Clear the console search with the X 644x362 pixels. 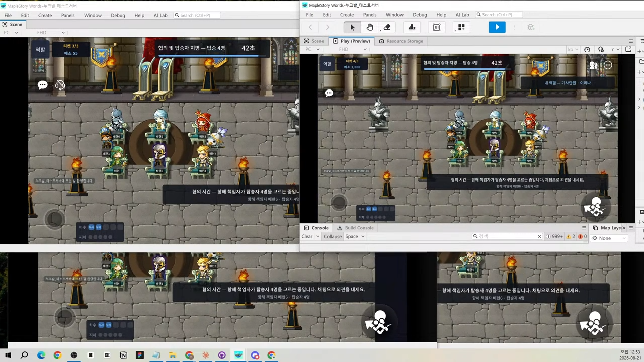click(539, 236)
